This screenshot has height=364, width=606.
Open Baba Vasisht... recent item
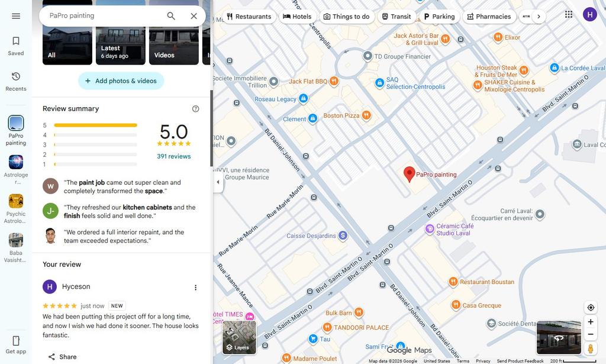tap(16, 248)
